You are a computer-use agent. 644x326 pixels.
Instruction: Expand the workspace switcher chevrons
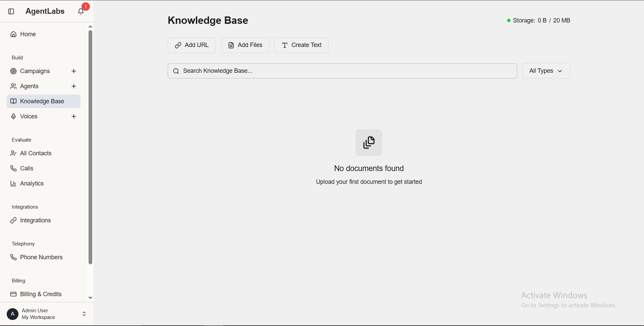84,314
